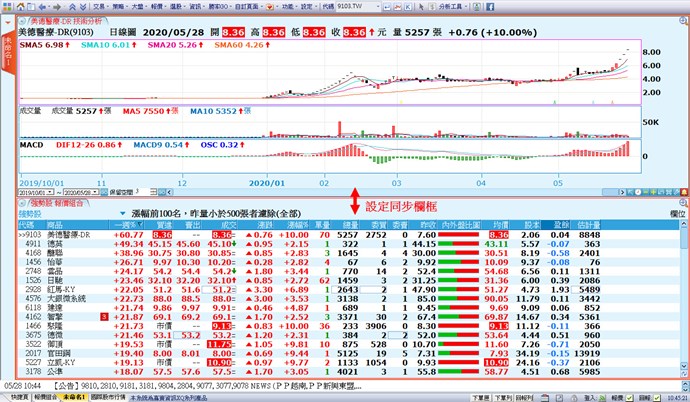Open the app grid icon at top-left
This screenshot has height=402, width=690.
pos(7,7)
